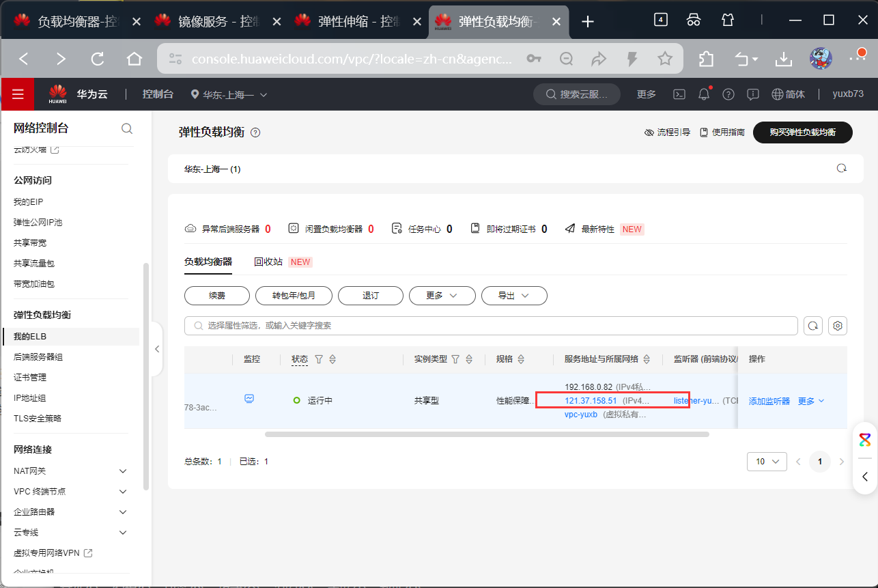The width and height of the screenshot is (878, 588).
Task: Sort by 规格 column
Action: (521, 359)
